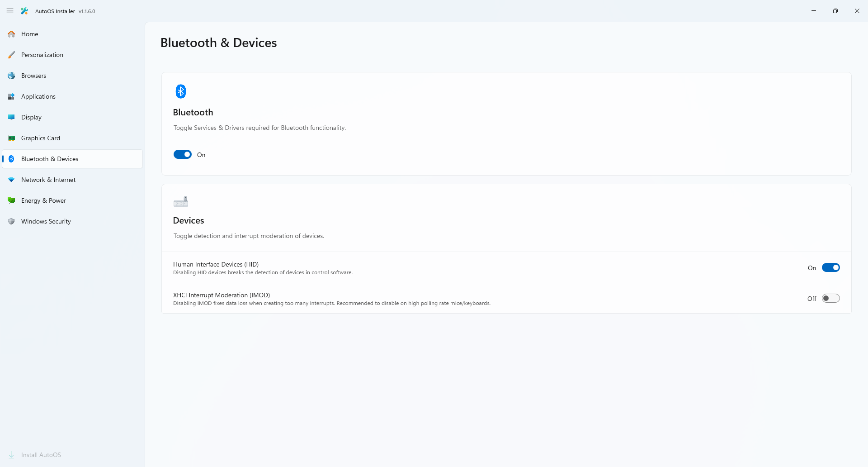Click the AutoOS Installer logo icon
Image resolution: width=868 pixels, height=467 pixels.
click(24, 11)
